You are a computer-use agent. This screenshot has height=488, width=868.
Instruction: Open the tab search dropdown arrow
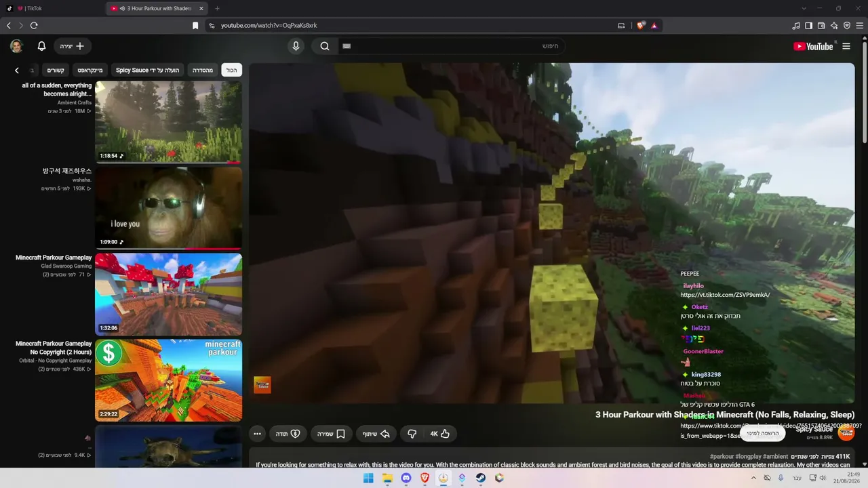tap(804, 8)
